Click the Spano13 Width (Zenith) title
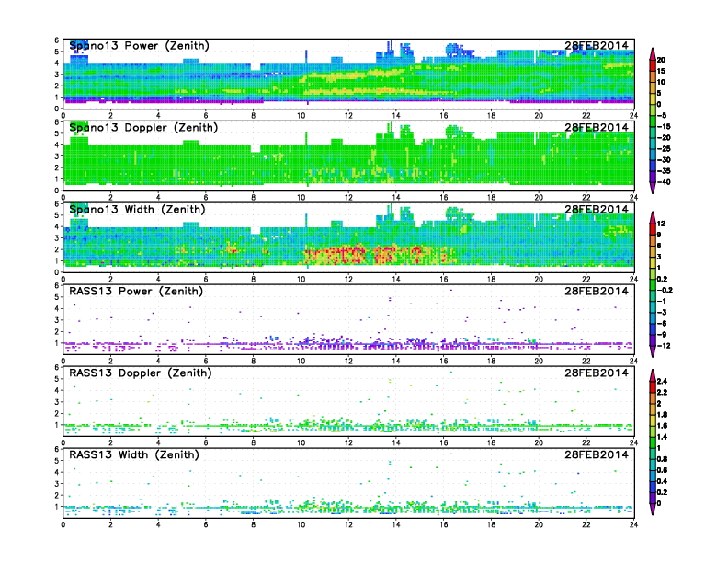 [139, 210]
